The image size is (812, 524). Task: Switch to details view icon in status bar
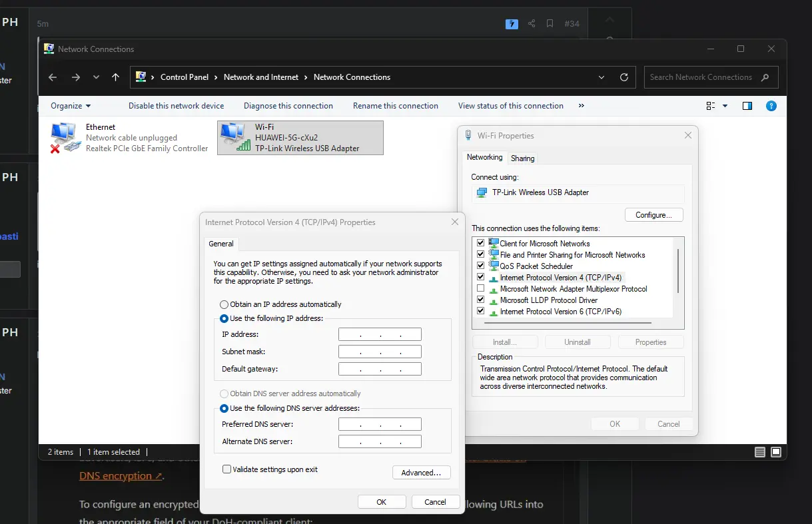760,452
